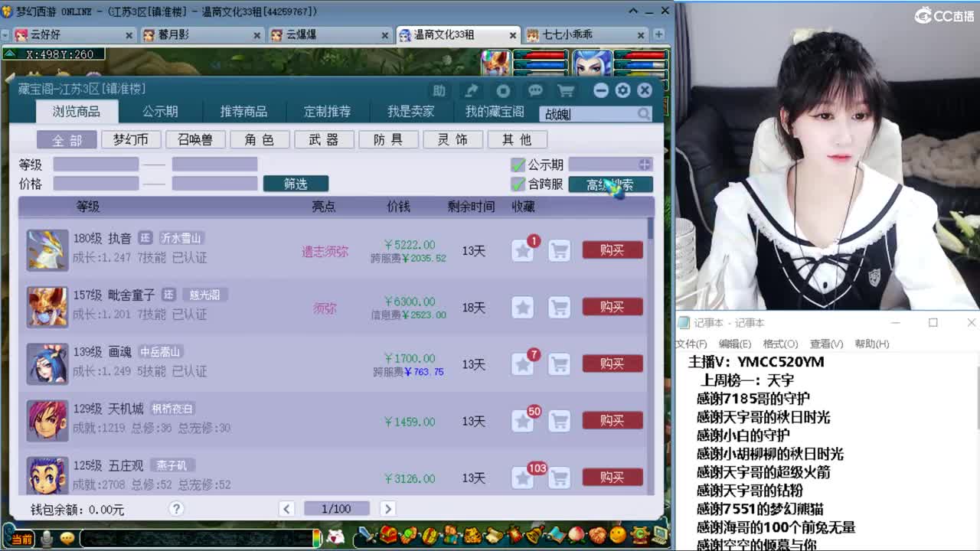The image size is (980, 551).
Task: Select the 角色 category filter
Action: point(260,140)
